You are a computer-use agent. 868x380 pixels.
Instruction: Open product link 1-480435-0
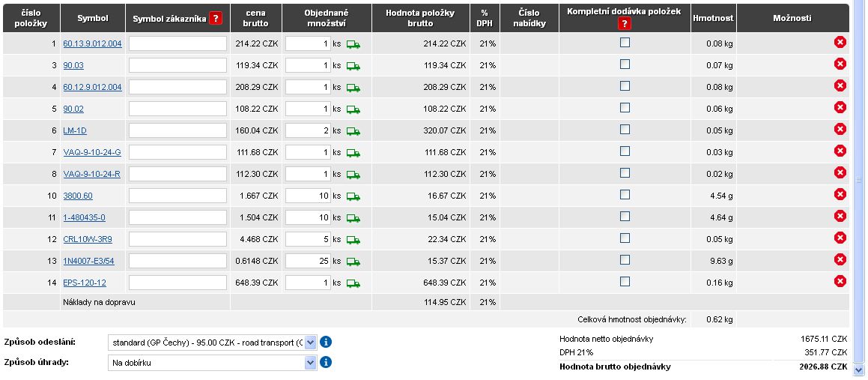(x=84, y=217)
